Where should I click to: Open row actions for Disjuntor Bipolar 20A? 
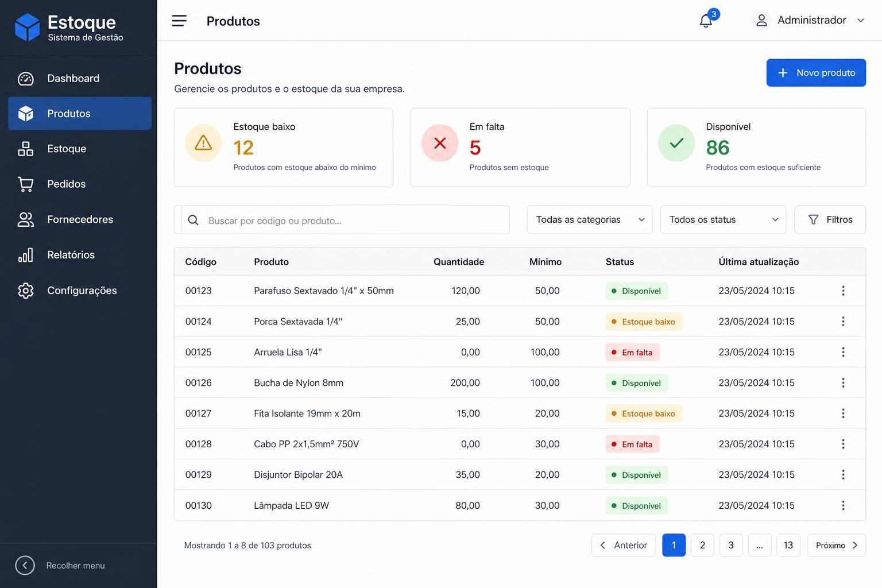pos(843,475)
